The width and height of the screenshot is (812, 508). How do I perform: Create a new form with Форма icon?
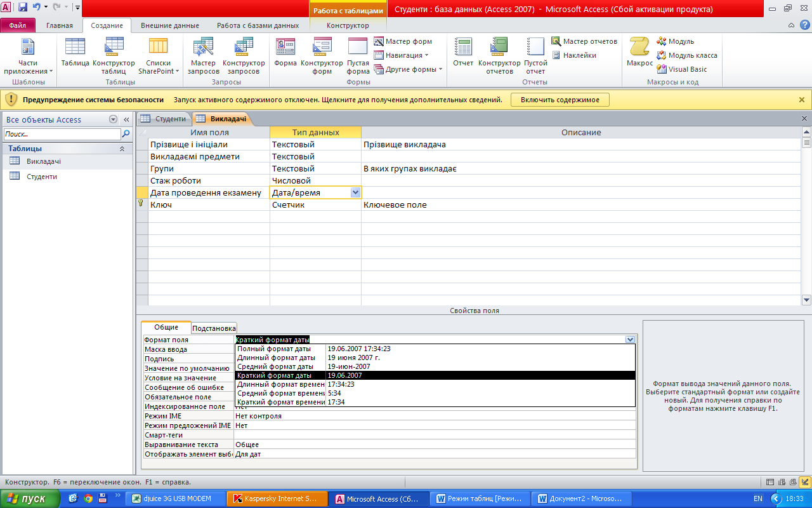pos(285,52)
